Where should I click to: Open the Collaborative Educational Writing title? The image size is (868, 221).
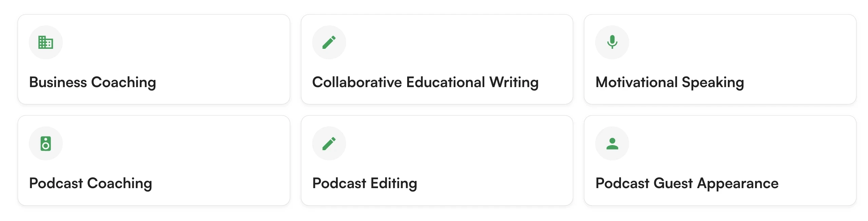(x=425, y=82)
